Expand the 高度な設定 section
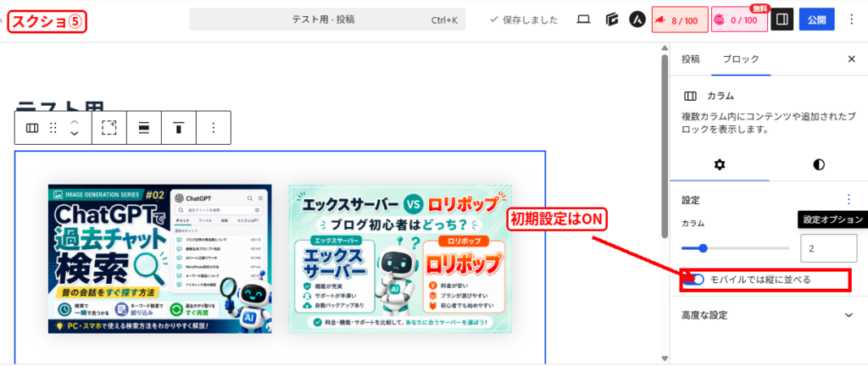 click(769, 315)
